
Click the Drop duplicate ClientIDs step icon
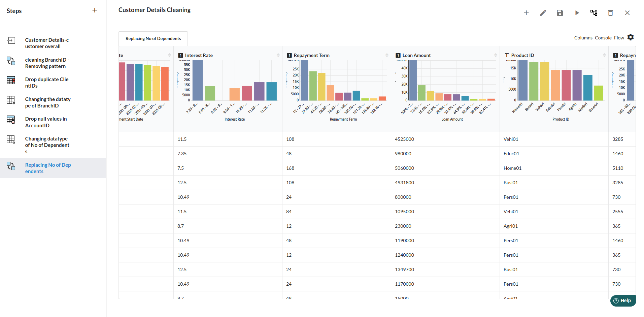coord(11,80)
